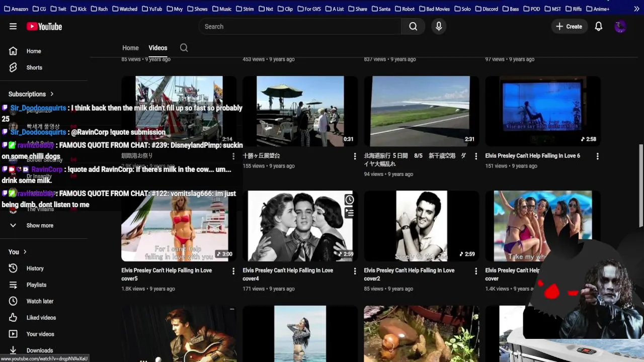Open options for Falling In Love cover2
The image size is (644, 362).
[x=476, y=271]
